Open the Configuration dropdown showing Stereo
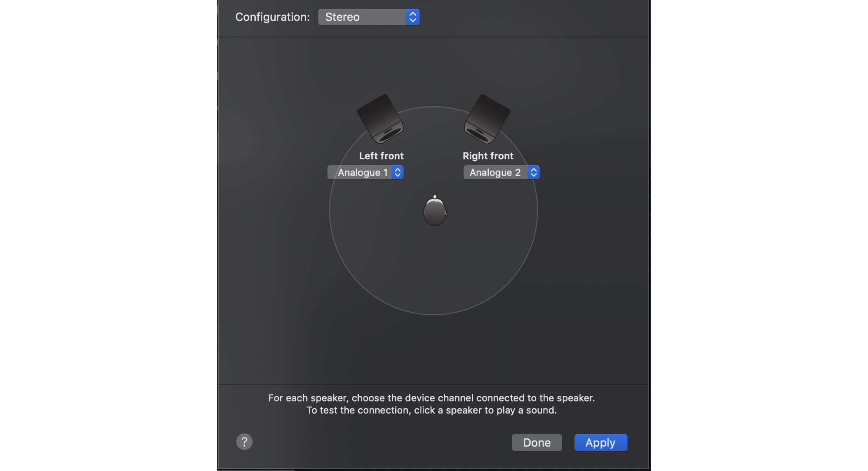The width and height of the screenshot is (868, 471). tap(369, 17)
